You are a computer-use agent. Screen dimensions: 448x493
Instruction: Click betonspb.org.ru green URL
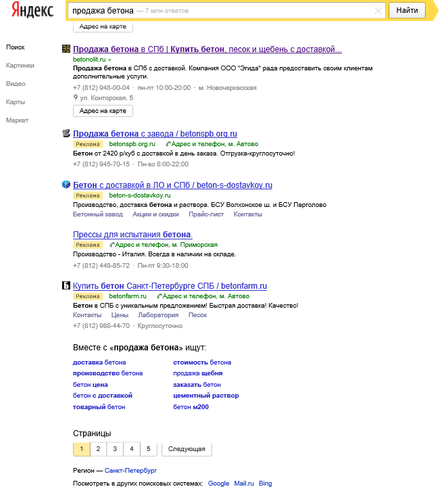tap(132, 144)
